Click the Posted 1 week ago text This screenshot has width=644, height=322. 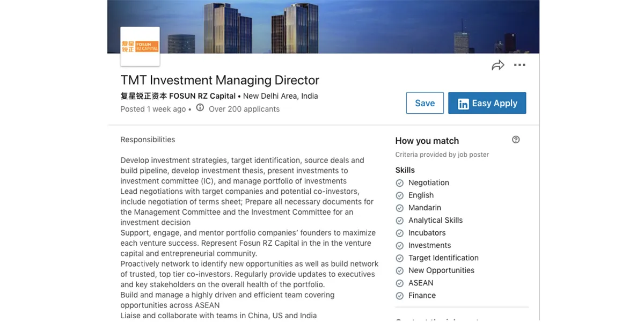pyautogui.click(x=153, y=109)
